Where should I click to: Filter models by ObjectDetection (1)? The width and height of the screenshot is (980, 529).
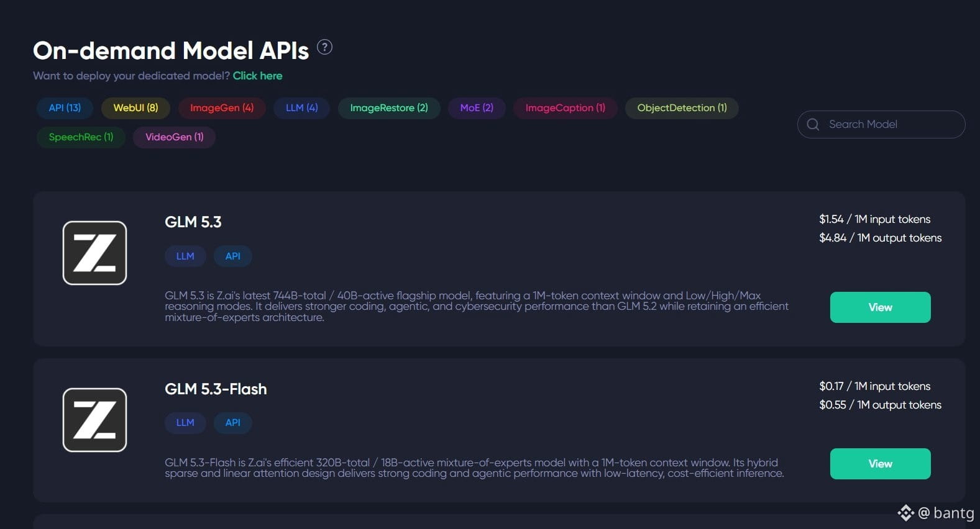682,108
